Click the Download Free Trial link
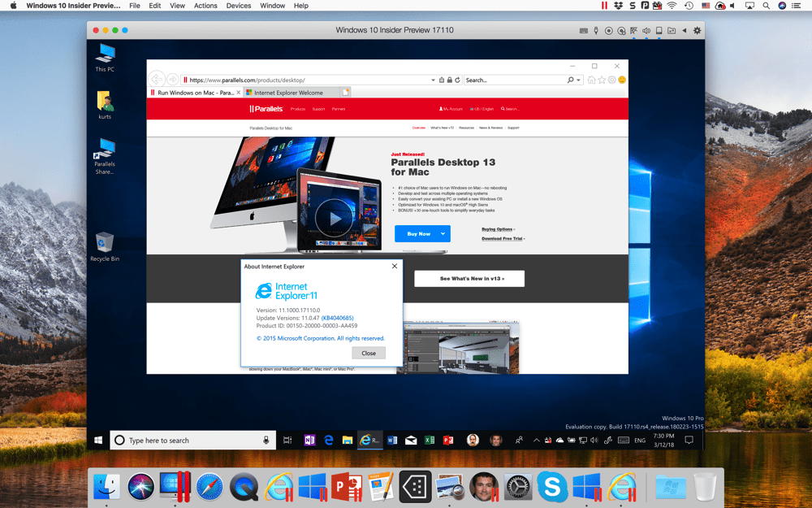Screen dimensions: 812x508 point(503,238)
